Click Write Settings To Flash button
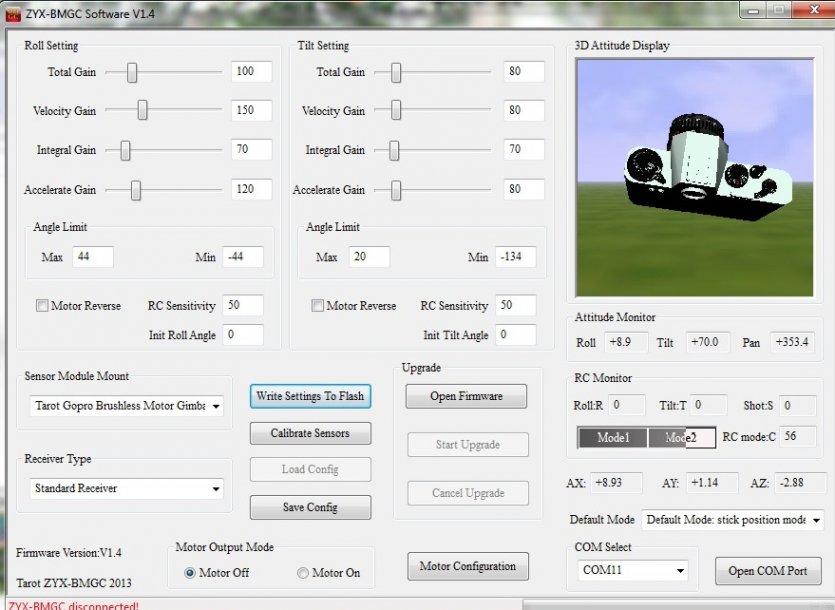This screenshot has width=835, height=610. [310, 396]
